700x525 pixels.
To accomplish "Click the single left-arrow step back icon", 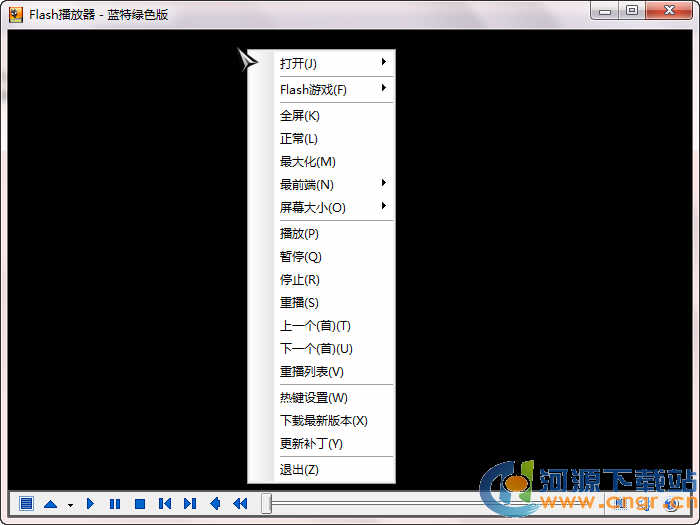I will pos(215,504).
